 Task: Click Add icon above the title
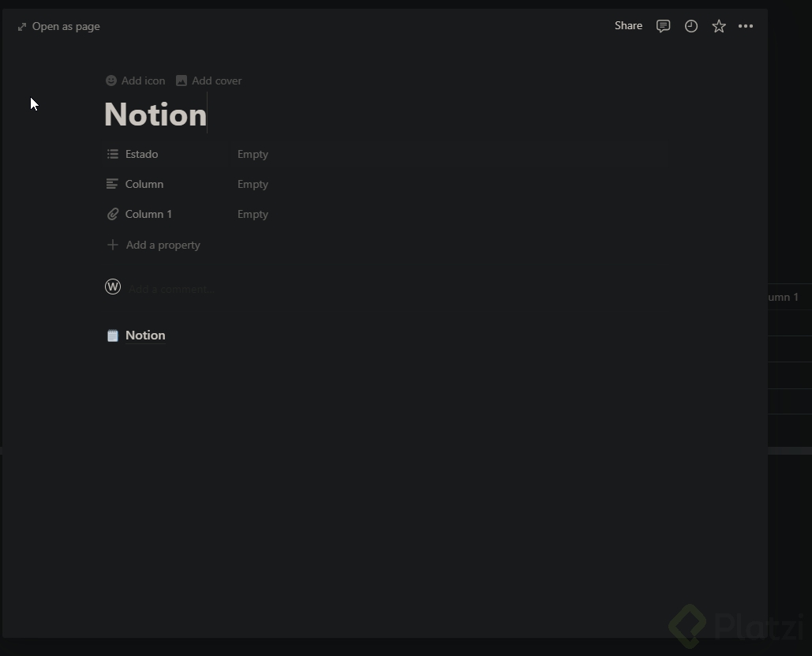pyautogui.click(x=135, y=81)
